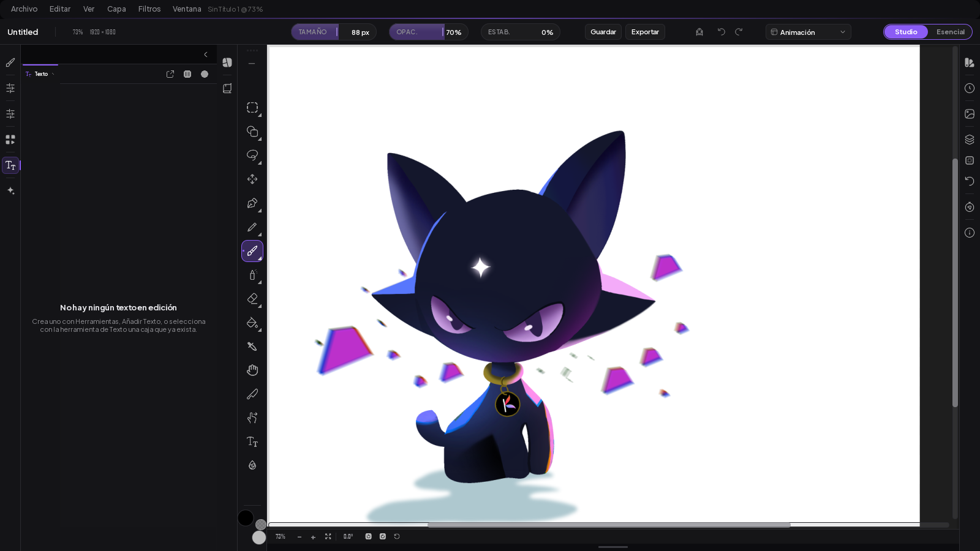Viewport: 980px width, 551px height.
Task: Open the color swatches panel on right sidebar
Action: click(970, 62)
